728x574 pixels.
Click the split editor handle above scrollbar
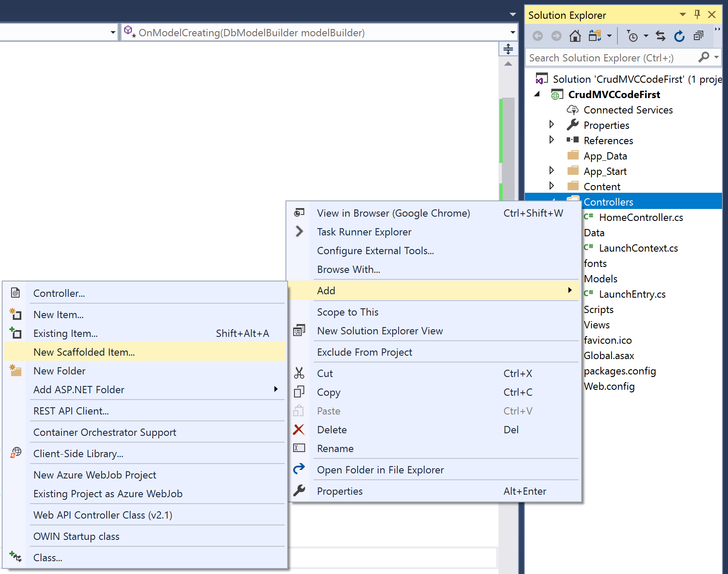pyautogui.click(x=508, y=49)
